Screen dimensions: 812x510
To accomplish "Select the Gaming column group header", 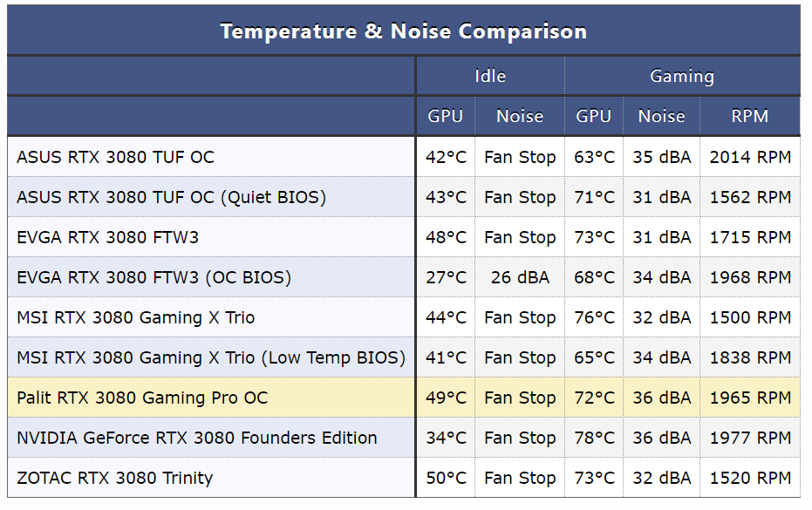I will tap(682, 76).
